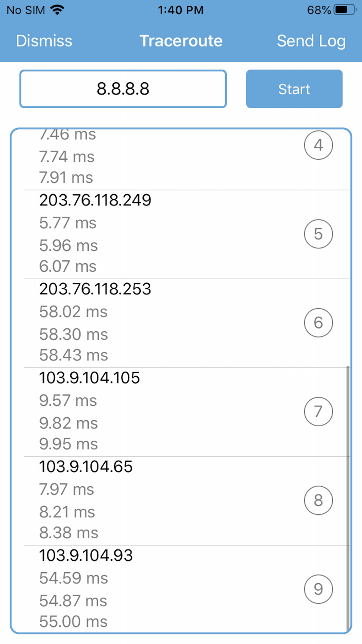Select hop address 103.9.104.93

[x=86, y=555]
